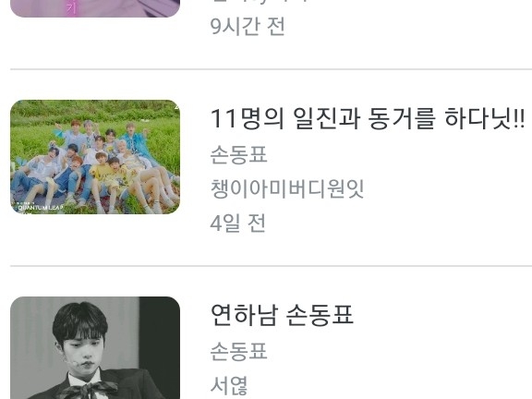This screenshot has height=399, width=532.
Task: Select the 손동표 tag under the 11명의 일진 story
Action: 239,154
